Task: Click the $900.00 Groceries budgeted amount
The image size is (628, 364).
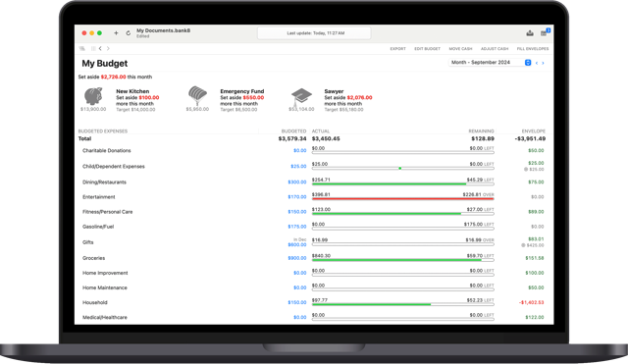Action: 296,258
